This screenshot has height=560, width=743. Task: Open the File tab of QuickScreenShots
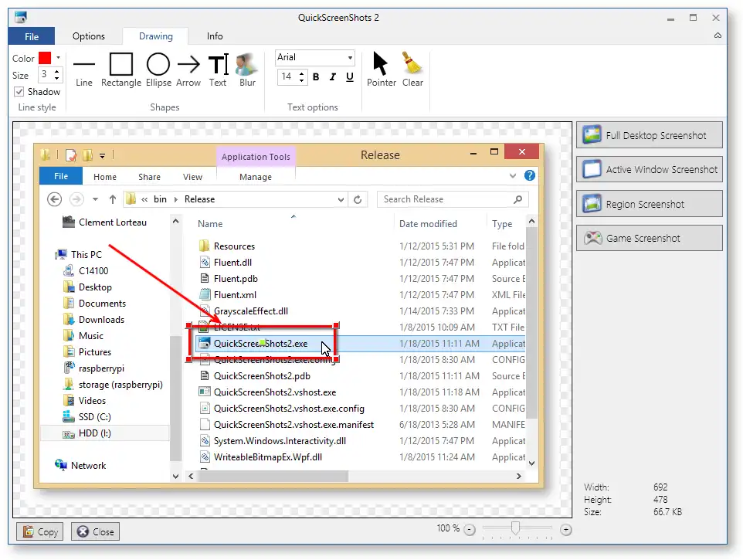coord(32,36)
